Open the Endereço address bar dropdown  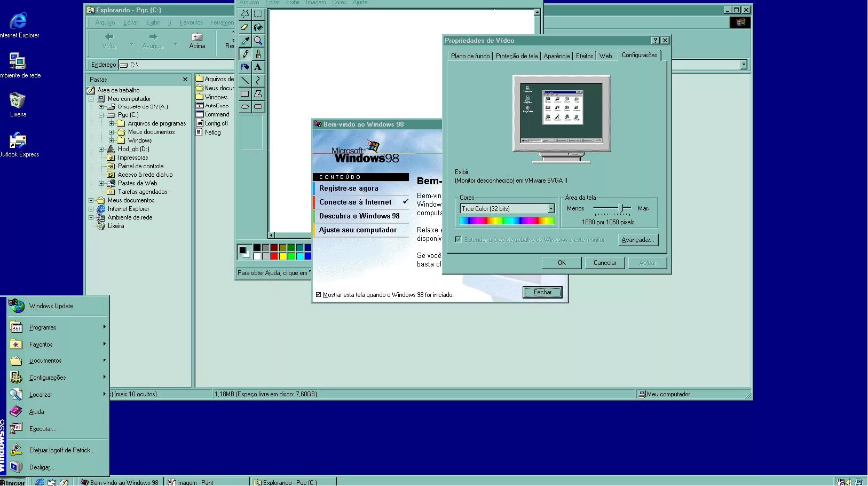point(744,65)
